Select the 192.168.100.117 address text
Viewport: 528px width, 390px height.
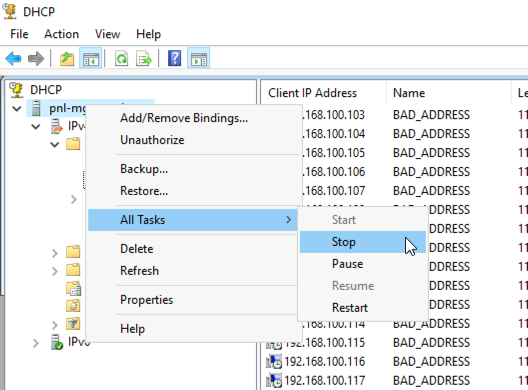(325, 381)
